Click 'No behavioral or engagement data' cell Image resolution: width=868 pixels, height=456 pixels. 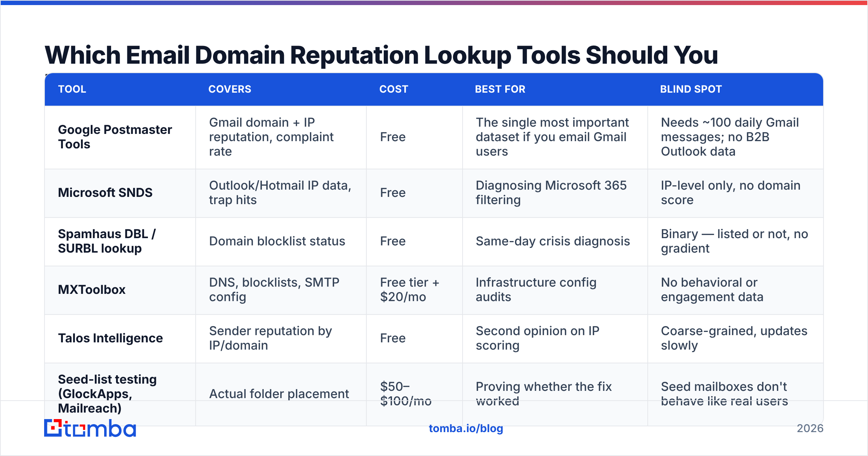pos(735,290)
